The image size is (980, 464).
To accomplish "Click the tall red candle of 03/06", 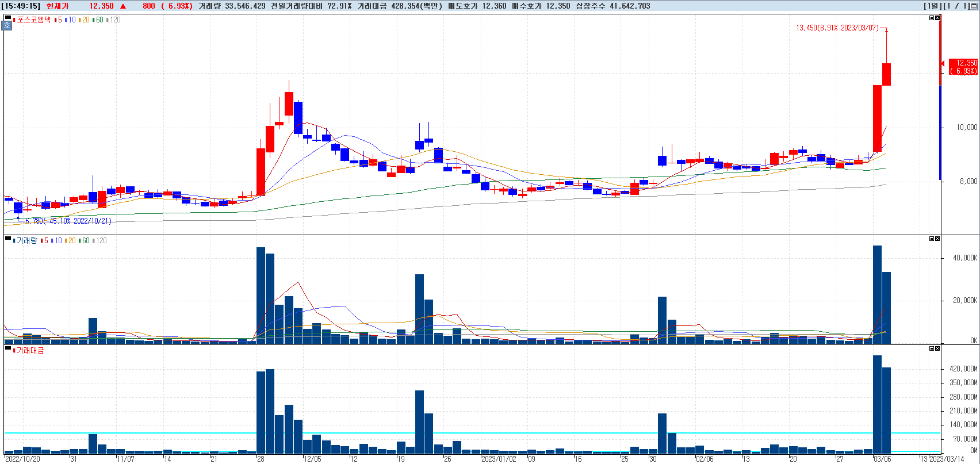I will (x=878, y=118).
